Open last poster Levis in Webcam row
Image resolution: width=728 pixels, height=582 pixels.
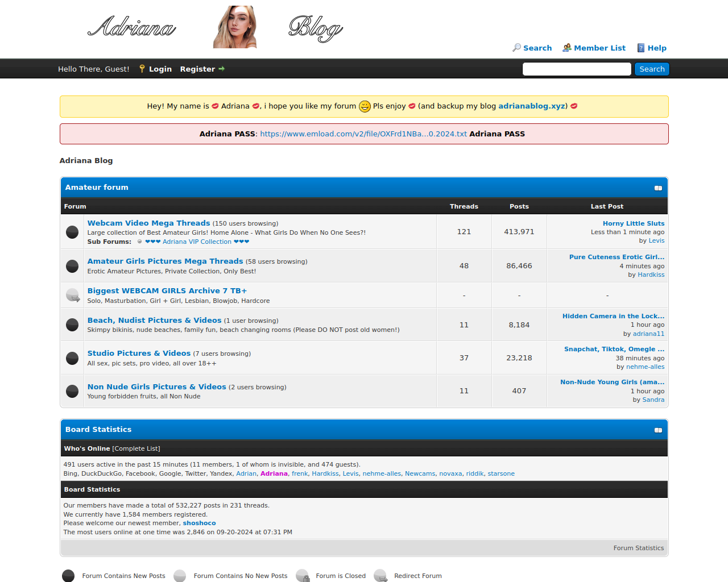point(656,240)
